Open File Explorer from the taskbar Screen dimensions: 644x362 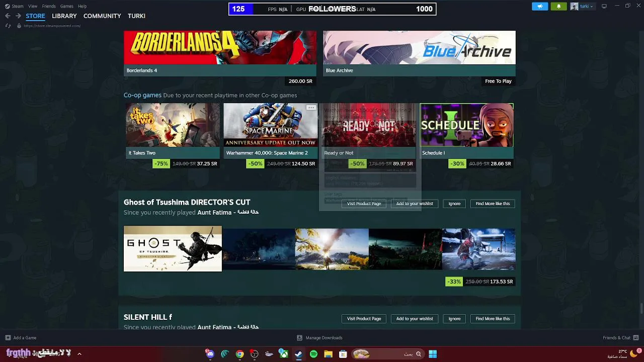[x=328, y=354]
